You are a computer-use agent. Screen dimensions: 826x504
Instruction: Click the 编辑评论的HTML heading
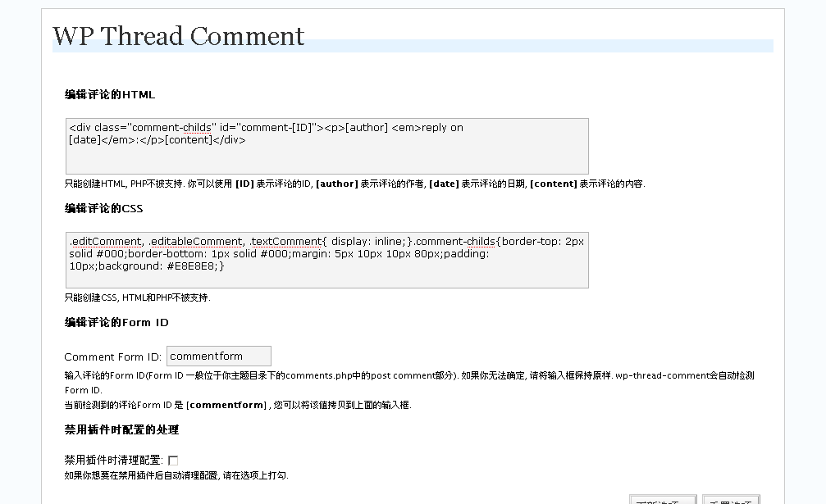coord(110,95)
